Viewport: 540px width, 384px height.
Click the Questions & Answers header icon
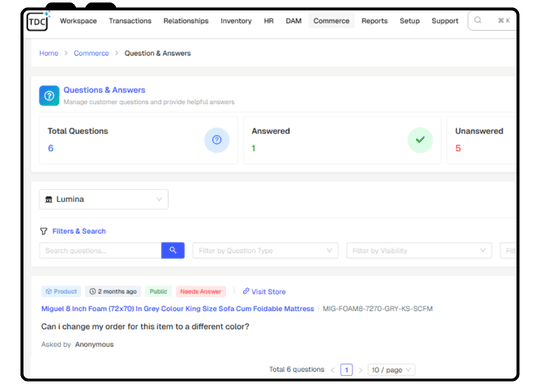[49, 96]
